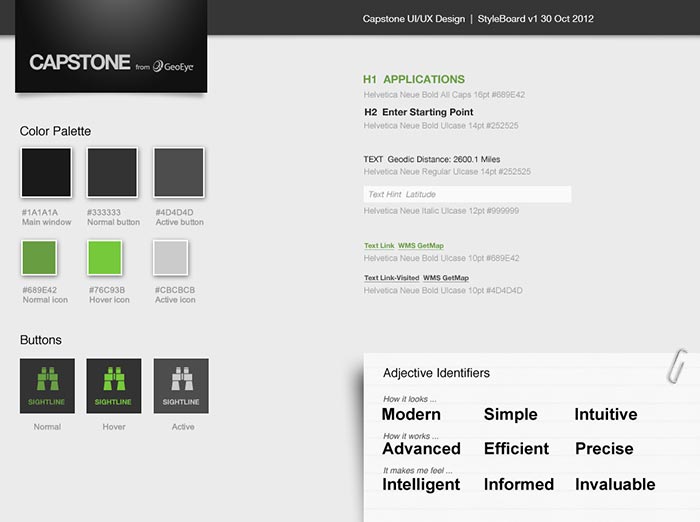700x522 pixels.
Task: Click the Buttons section heading
Action: (x=41, y=340)
